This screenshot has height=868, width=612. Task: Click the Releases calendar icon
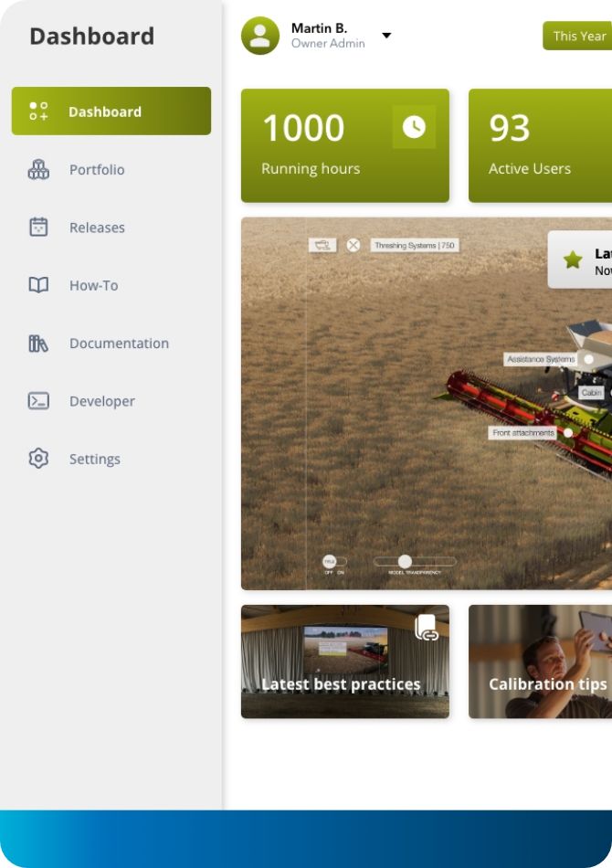(x=38, y=227)
